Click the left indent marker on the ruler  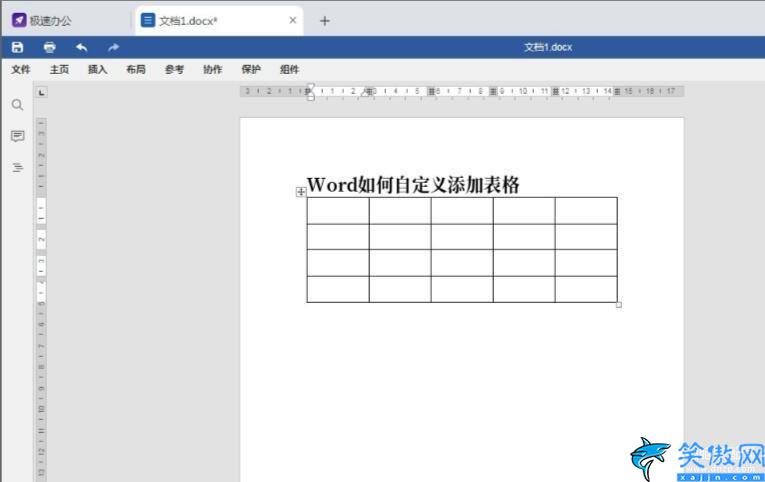click(x=311, y=97)
